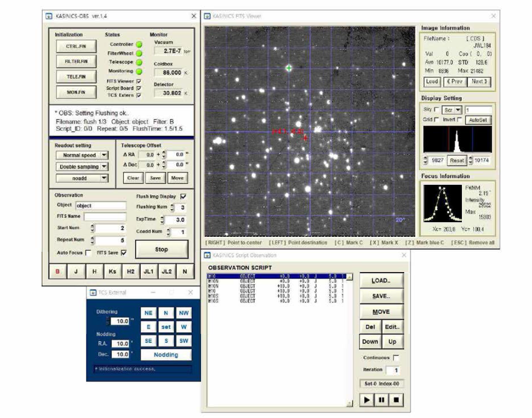
Task: Select the H2 filter button
Action: [x=130, y=271]
